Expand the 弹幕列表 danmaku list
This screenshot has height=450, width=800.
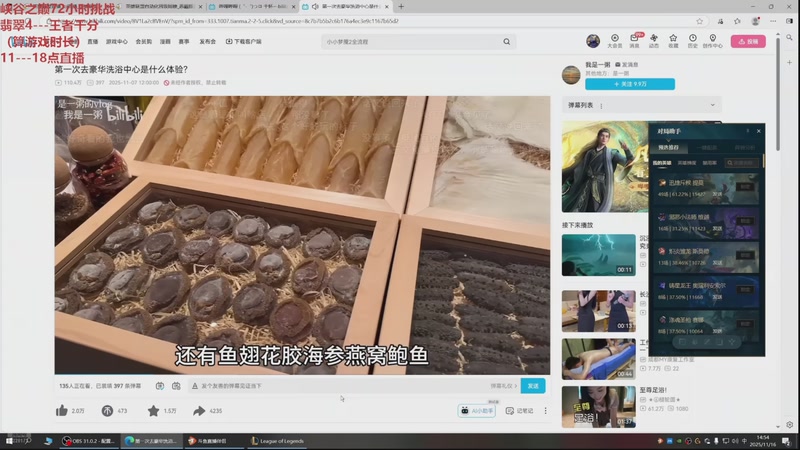[x=712, y=105]
